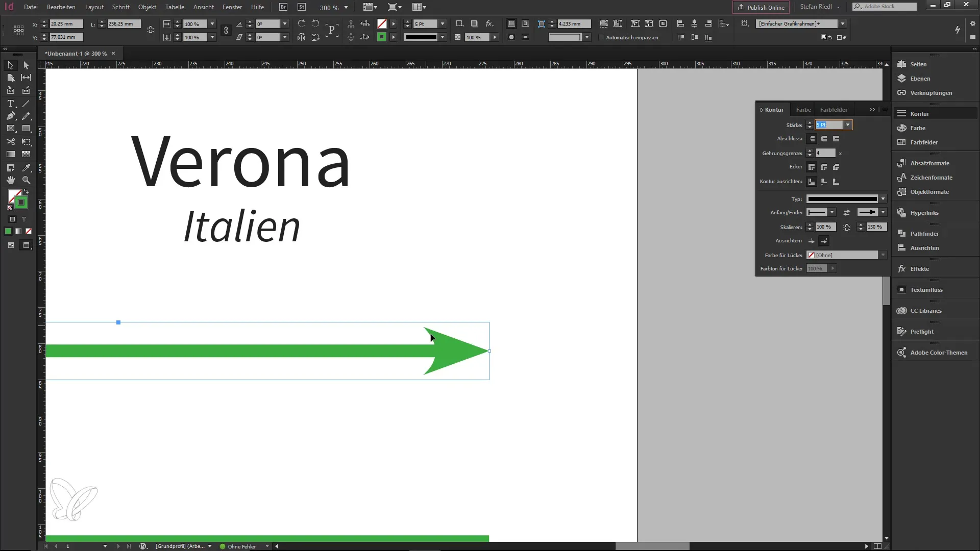Click the fx effects icon in control bar
The image size is (980, 551).
(x=489, y=24)
